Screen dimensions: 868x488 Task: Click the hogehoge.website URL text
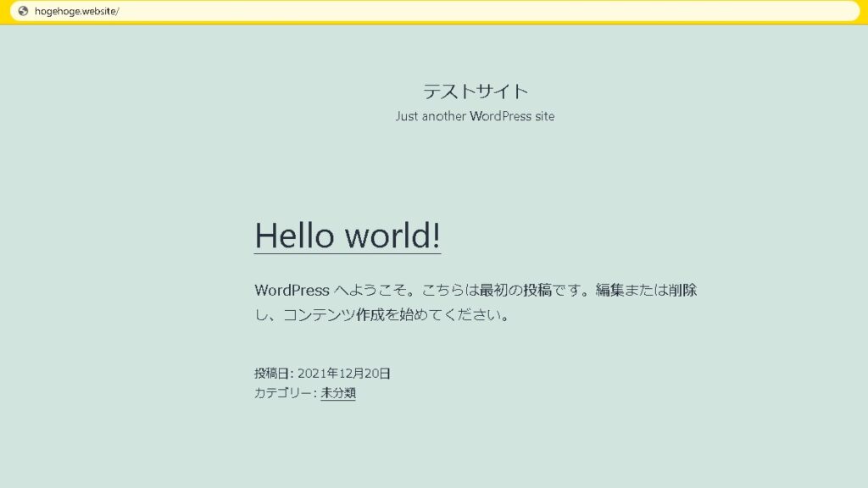[x=76, y=11]
